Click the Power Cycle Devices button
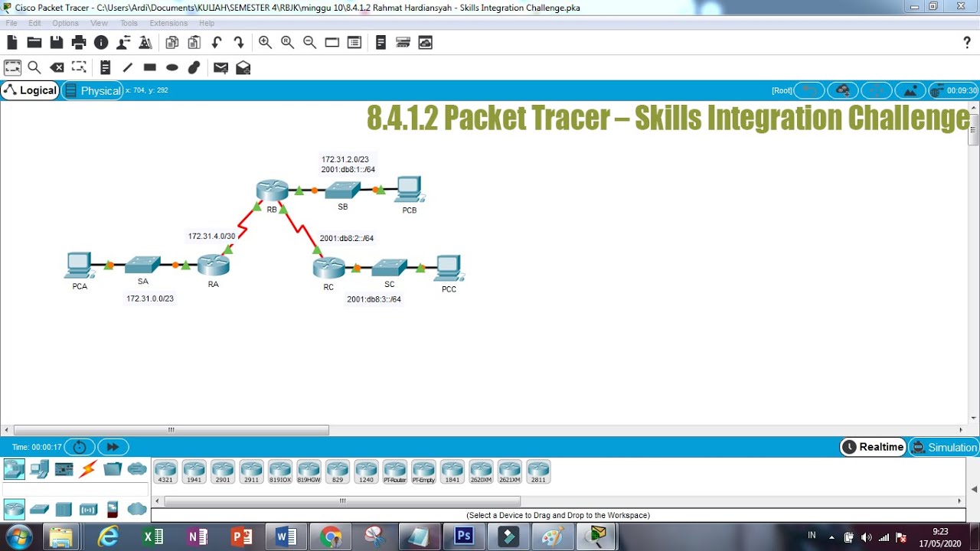The height and width of the screenshot is (551, 980). [x=80, y=447]
